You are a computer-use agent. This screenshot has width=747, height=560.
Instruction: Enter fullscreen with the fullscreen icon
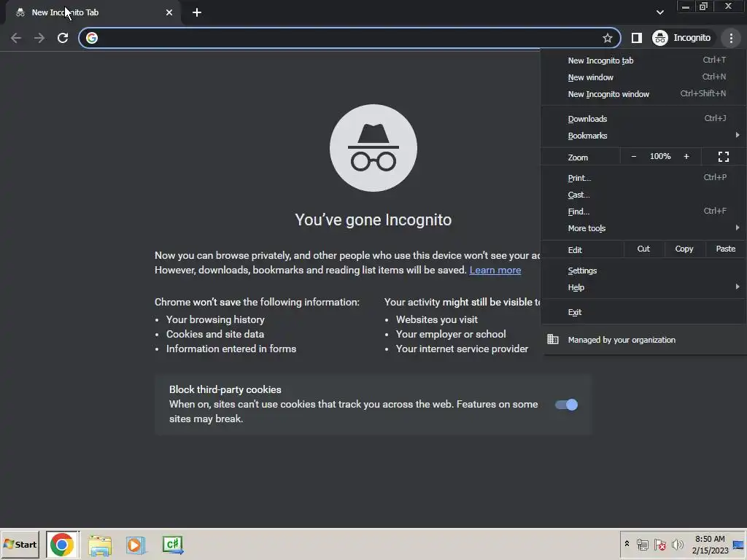point(723,157)
